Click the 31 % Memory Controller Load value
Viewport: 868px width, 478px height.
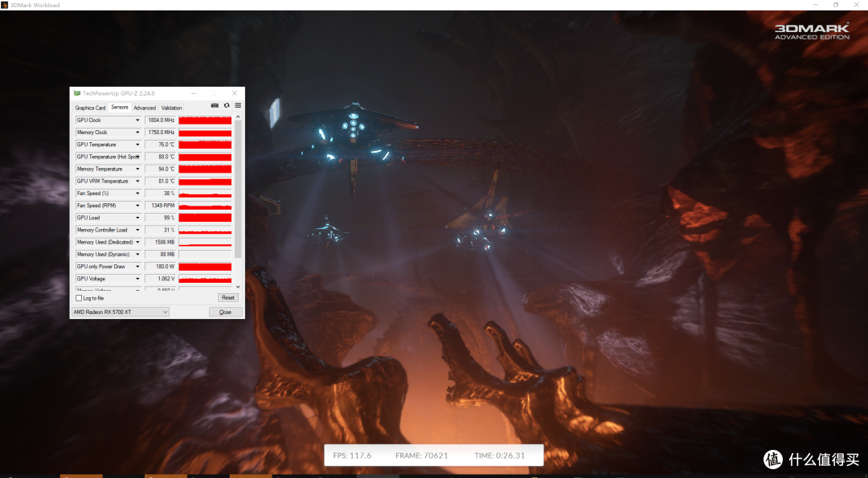tap(160, 230)
